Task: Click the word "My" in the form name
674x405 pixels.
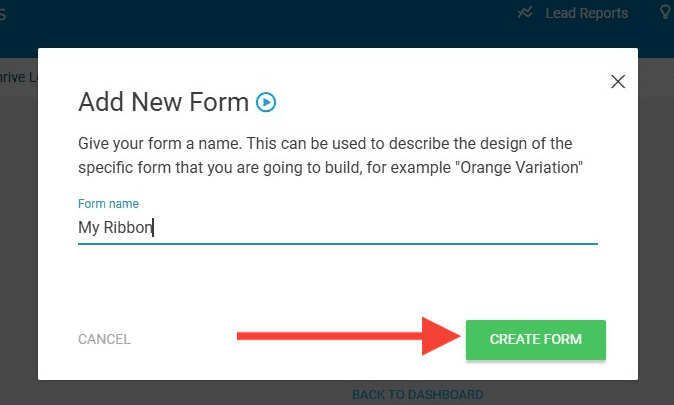Action: (x=89, y=227)
